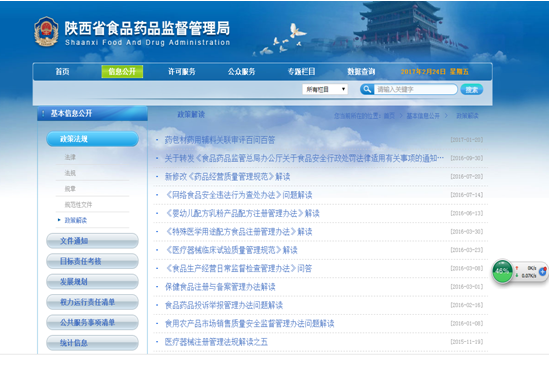Click the Shaanxi Food And Drug Administration subtitle
The height and width of the screenshot is (378, 549).
point(147,43)
